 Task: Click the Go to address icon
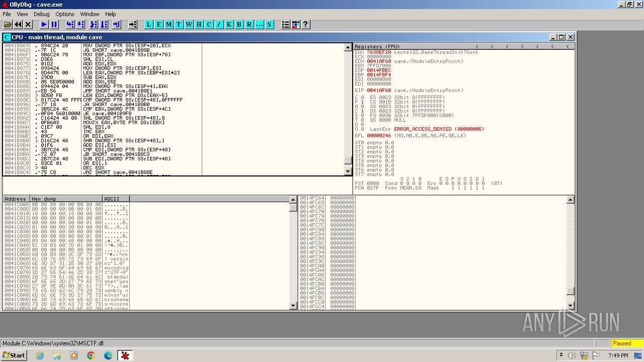pyautogui.click(x=133, y=24)
